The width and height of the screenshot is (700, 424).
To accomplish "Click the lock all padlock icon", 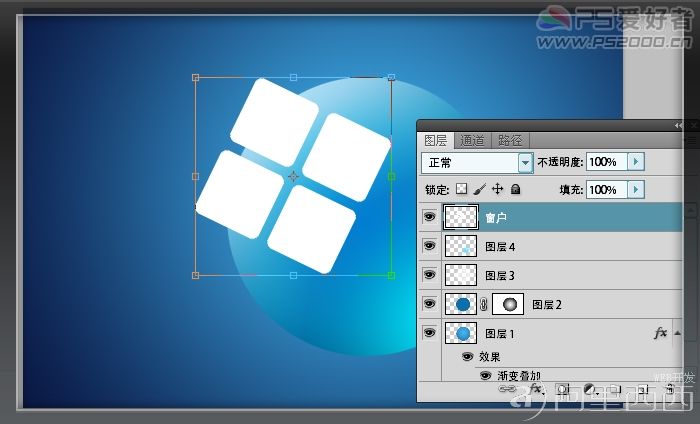I will click(x=515, y=189).
